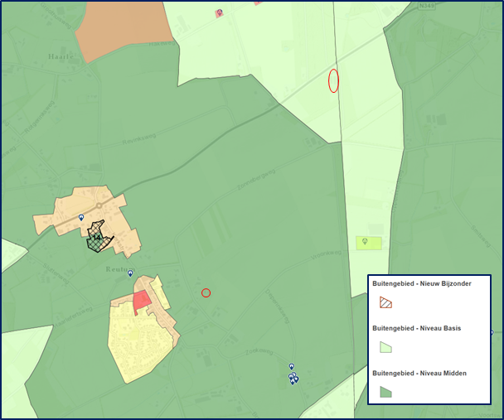Select the hatched area numbered 14
This screenshot has width=504, height=420.
point(98,237)
